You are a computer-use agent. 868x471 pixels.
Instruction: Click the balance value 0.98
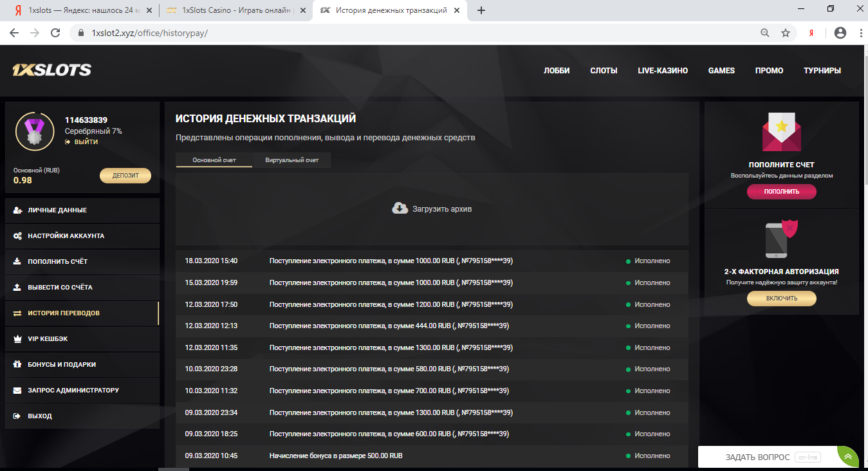23,180
